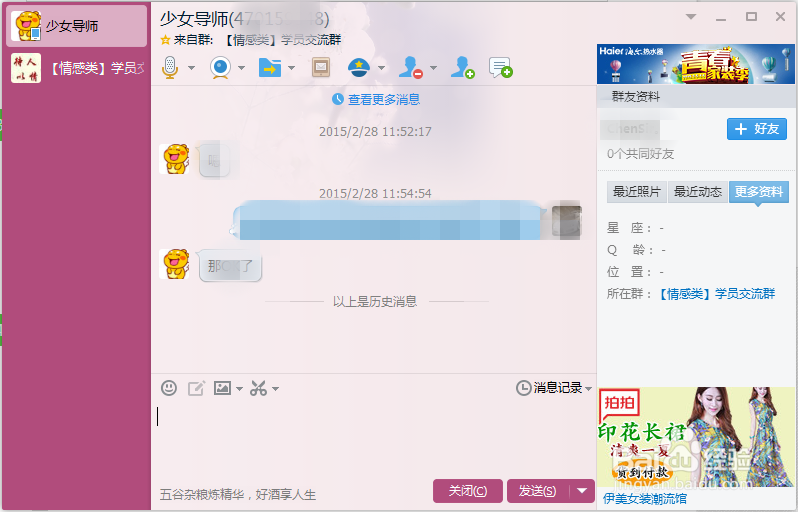Open the remote desktop tablet icon

[321, 67]
